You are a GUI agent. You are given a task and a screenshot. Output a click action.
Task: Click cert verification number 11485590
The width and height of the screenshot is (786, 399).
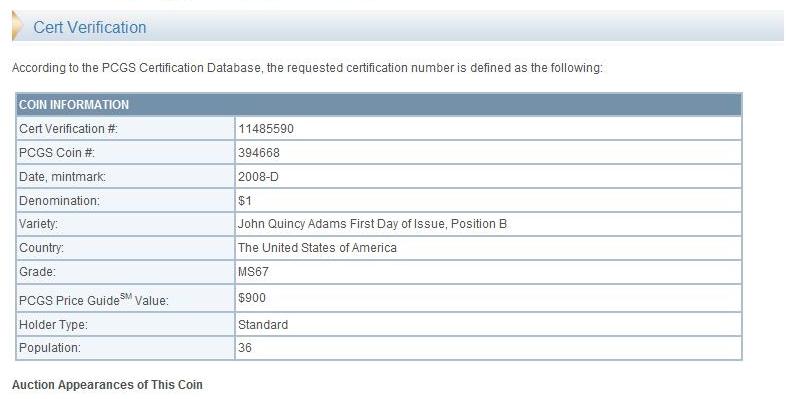coord(266,129)
